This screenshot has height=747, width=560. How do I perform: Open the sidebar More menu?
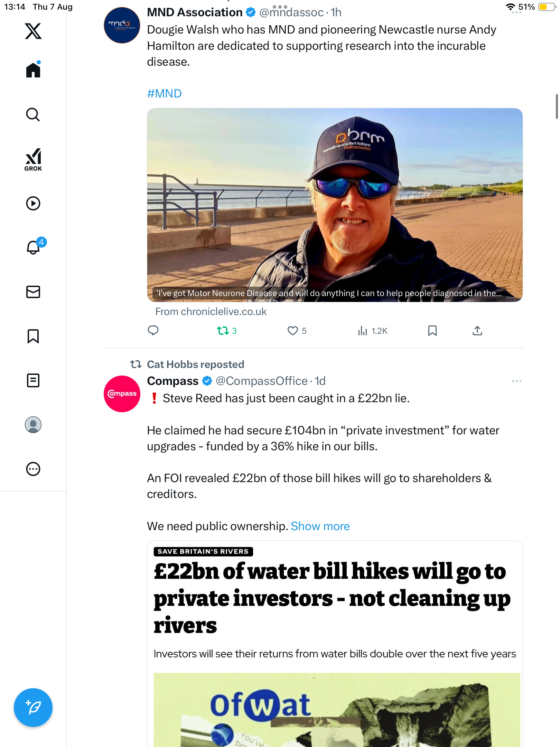(33, 469)
